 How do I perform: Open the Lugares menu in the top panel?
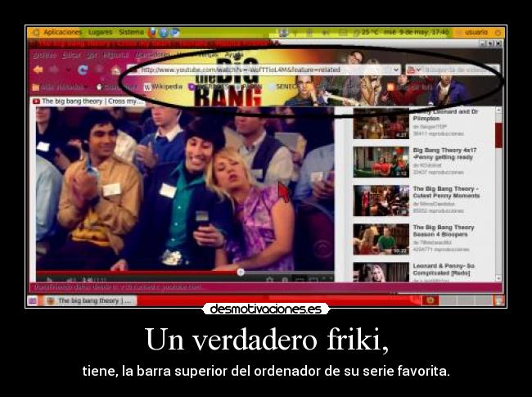tap(100, 33)
